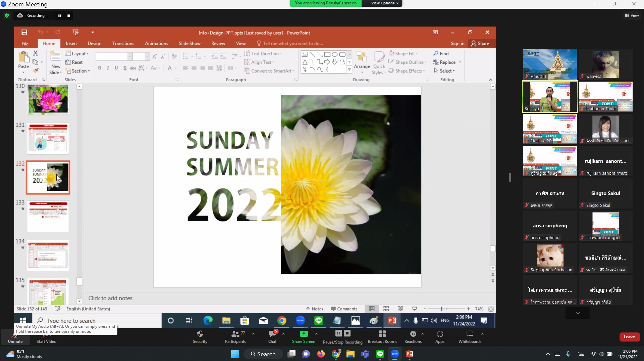The image size is (644, 361).
Task: Switch to Reading View icon
Action: [x=400, y=309]
